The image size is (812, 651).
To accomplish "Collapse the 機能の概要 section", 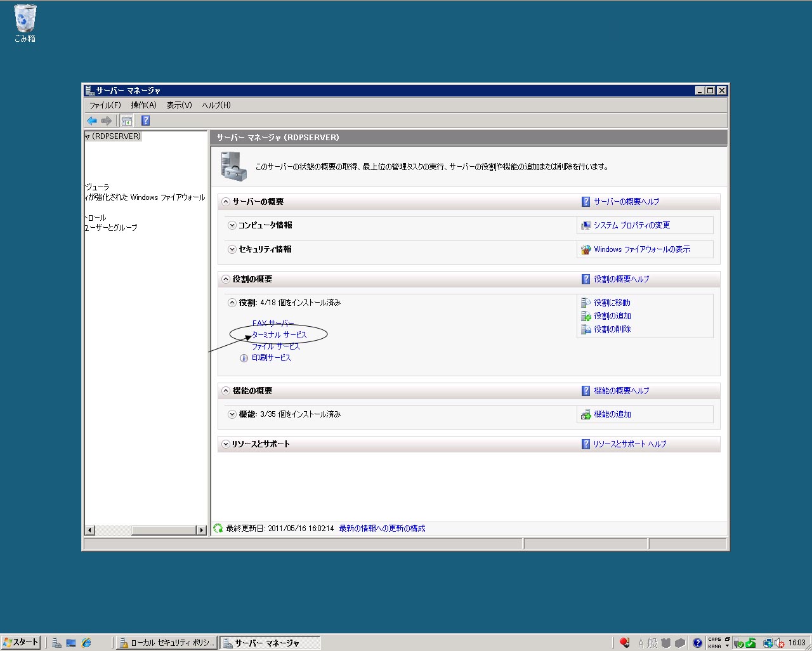I will (x=225, y=391).
